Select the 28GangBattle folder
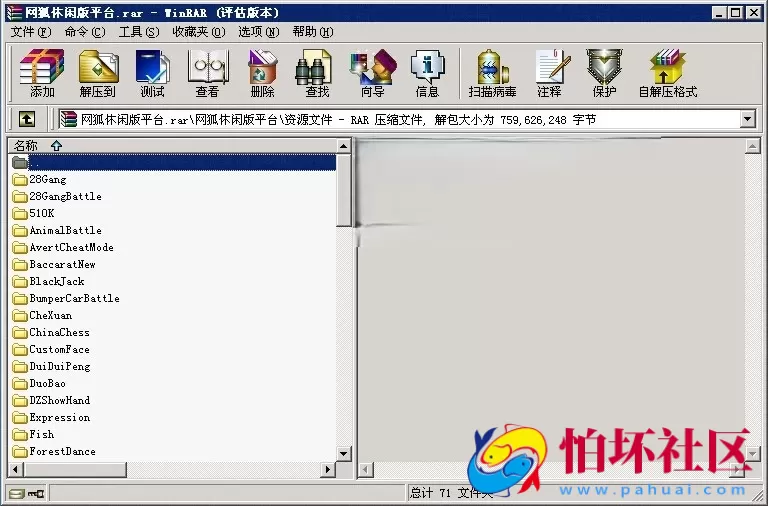This screenshot has width=768, height=506. tap(57, 196)
